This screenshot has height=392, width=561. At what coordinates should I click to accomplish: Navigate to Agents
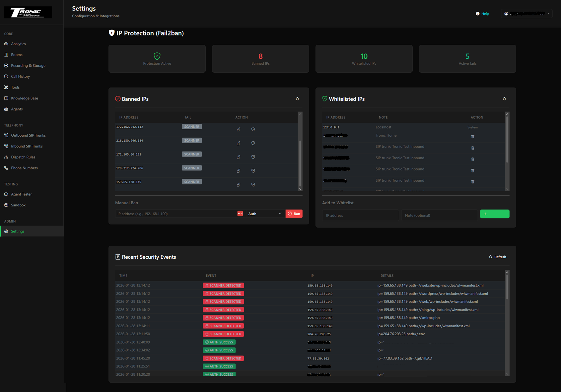pyautogui.click(x=17, y=109)
